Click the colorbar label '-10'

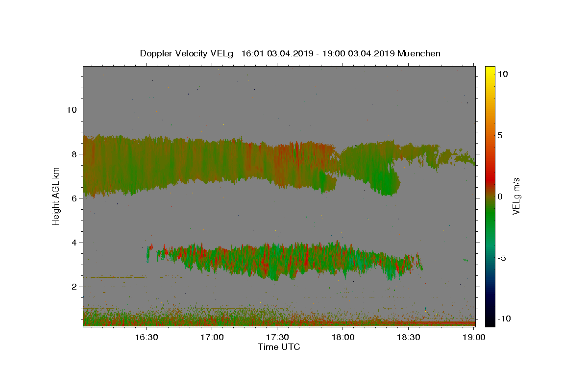[504, 319]
